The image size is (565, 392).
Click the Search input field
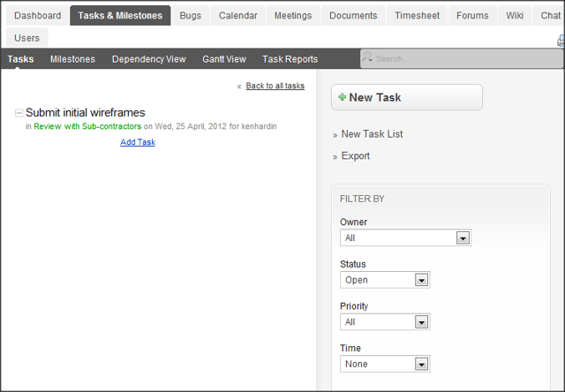pos(462,58)
